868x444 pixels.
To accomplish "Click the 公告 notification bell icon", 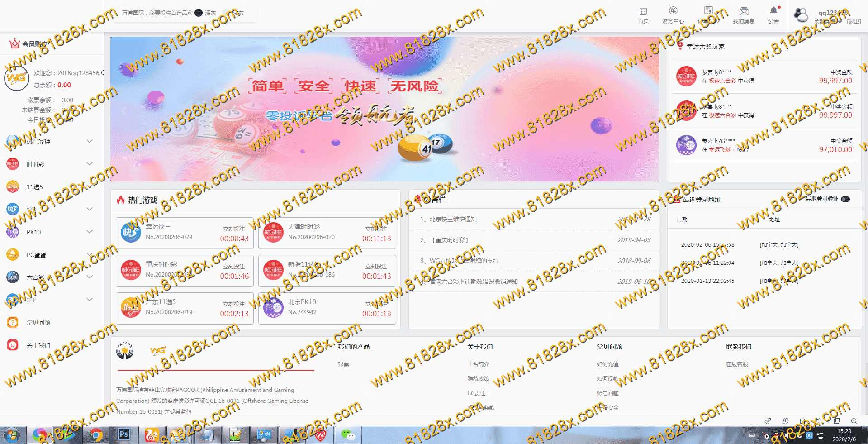I will [x=773, y=11].
